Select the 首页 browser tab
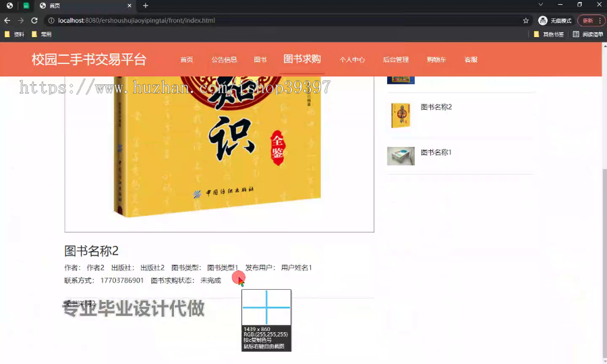The width and height of the screenshot is (607, 364). tap(85, 5)
